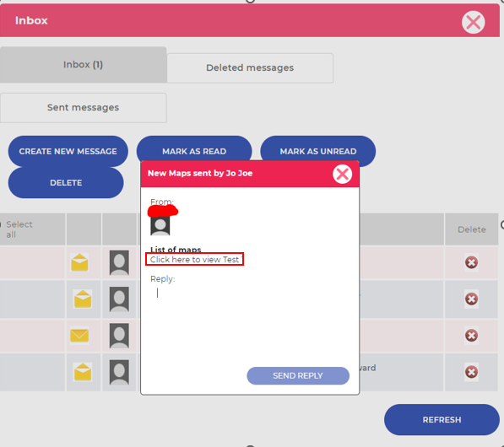Delete the first message via its red X
504x447 pixels.
[471, 262]
